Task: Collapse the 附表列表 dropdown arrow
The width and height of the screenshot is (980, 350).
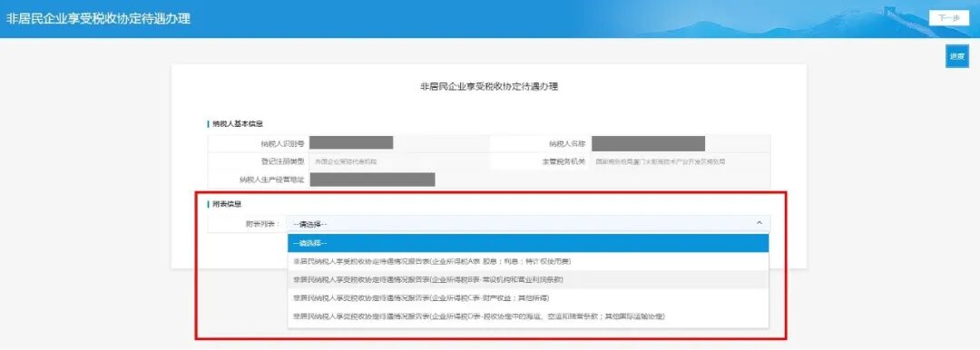Action: tap(759, 223)
